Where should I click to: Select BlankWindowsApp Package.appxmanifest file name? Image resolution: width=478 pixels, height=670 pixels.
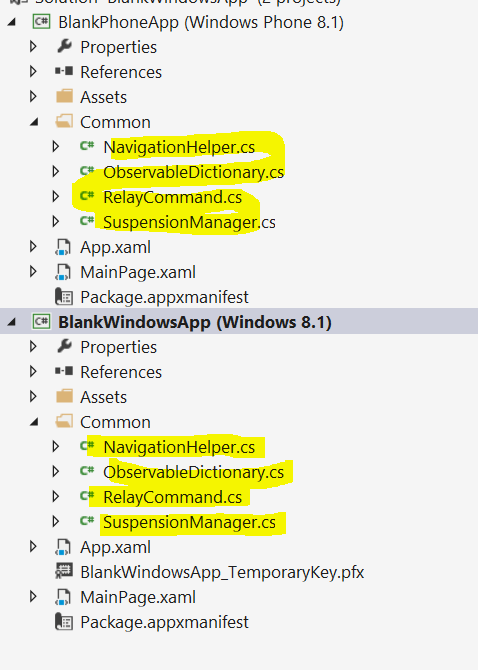tap(164, 623)
